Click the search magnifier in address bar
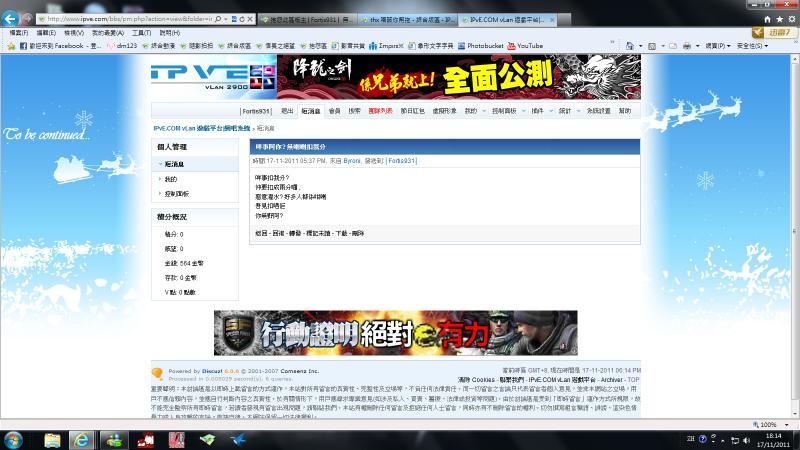This screenshot has width=800, height=450. pos(218,19)
